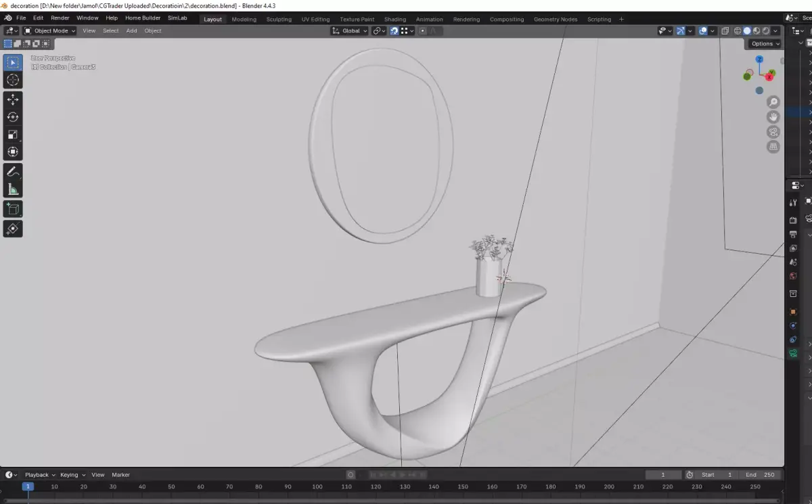The image size is (812, 504).
Task: Switch perspective/orthographic grid button
Action: pyautogui.click(x=773, y=147)
